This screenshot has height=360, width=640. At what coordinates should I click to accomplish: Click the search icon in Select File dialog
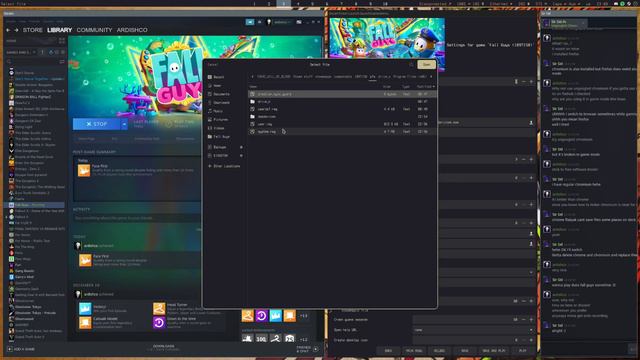[411, 64]
